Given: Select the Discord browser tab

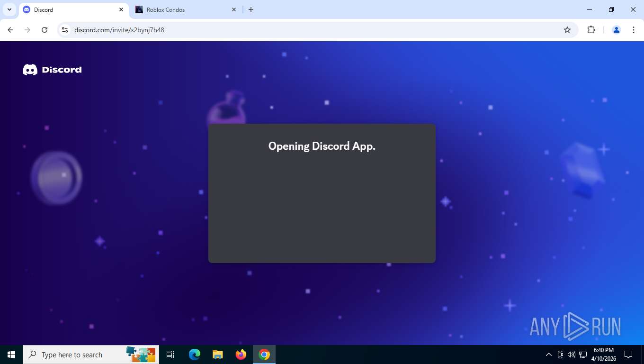Looking at the screenshot, I should (73, 9).
